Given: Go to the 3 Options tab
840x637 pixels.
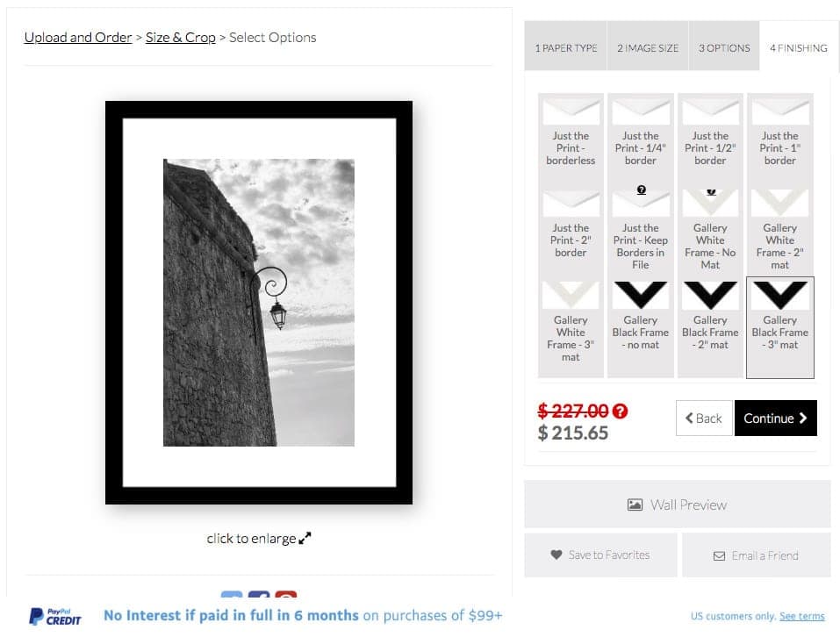Looking at the screenshot, I should point(724,47).
